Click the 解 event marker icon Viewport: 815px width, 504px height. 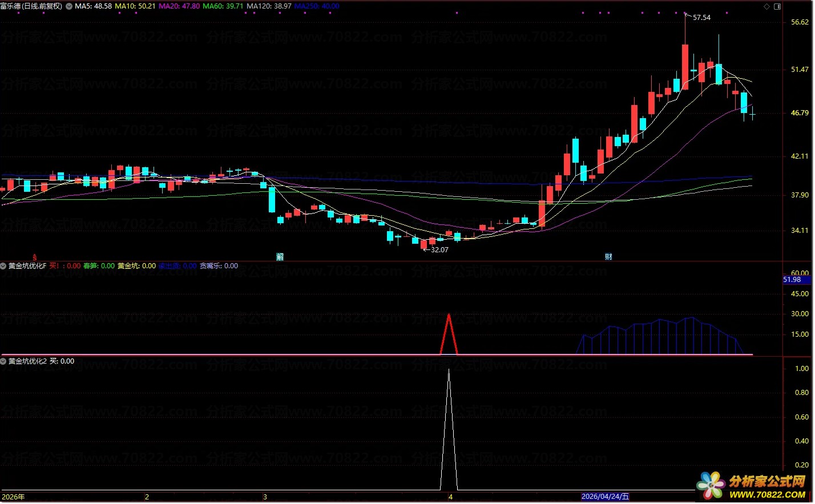coord(280,257)
